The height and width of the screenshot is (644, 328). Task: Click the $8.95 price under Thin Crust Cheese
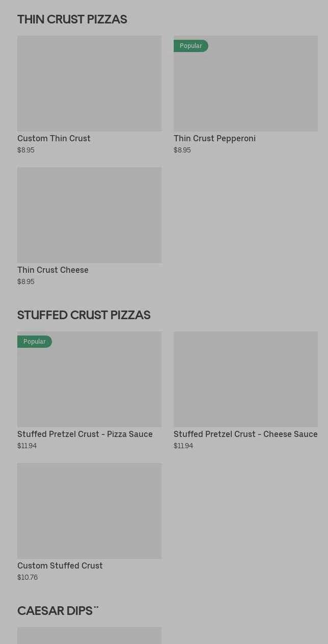(26, 281)
